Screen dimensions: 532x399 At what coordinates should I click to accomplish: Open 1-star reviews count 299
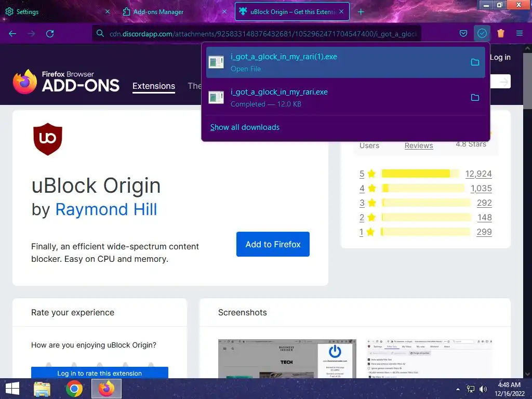pos(484,232)
